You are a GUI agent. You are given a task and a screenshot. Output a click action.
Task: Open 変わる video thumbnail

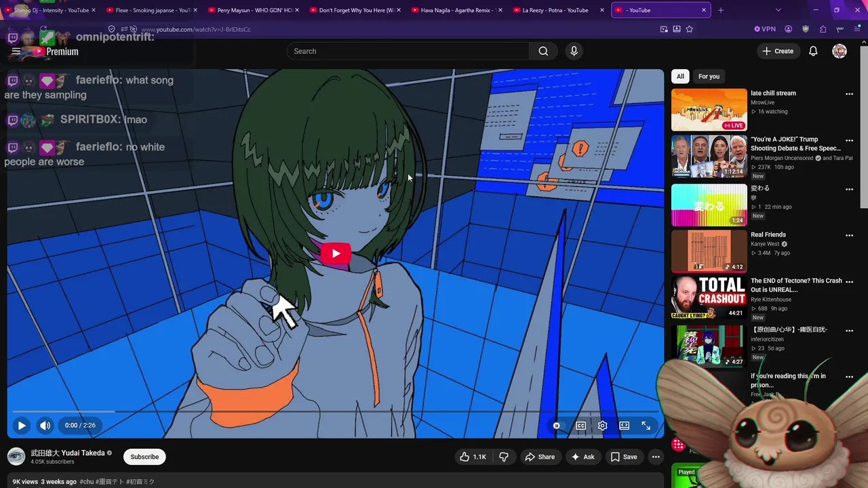tap(709, 205)
